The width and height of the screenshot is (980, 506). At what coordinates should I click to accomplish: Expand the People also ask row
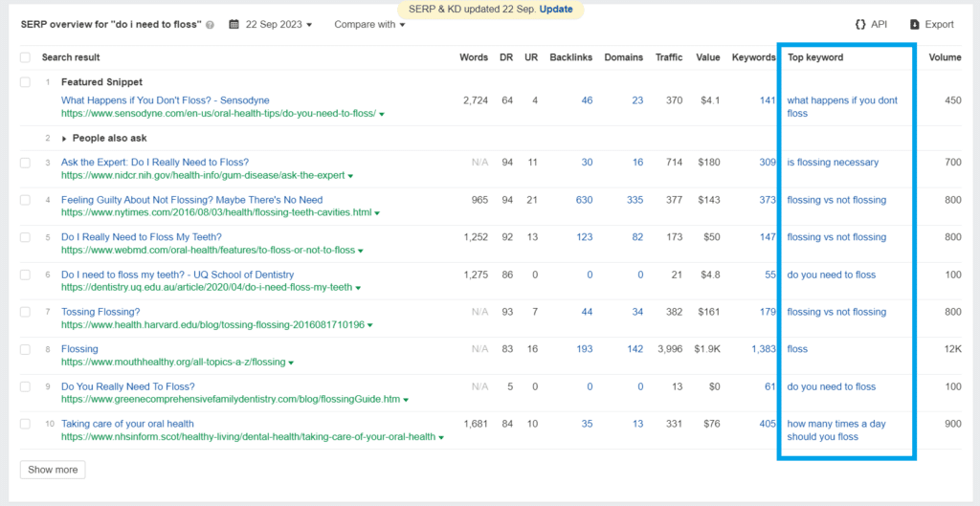[x=64, y=139]
